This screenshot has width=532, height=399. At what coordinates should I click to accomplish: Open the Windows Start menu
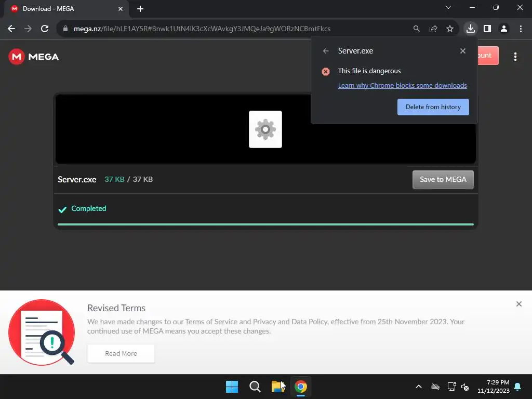232,387
